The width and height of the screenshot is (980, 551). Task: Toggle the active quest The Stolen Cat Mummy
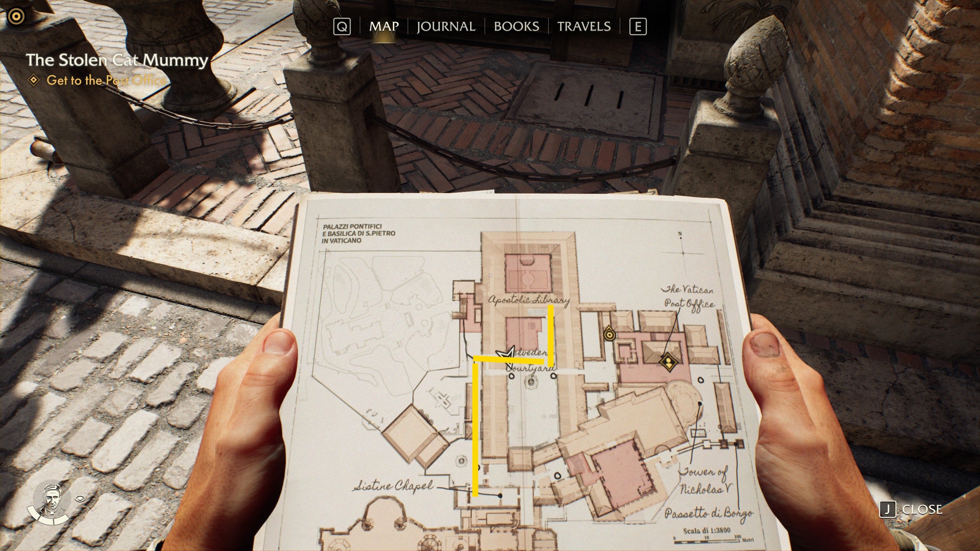[x=118, y=59]
